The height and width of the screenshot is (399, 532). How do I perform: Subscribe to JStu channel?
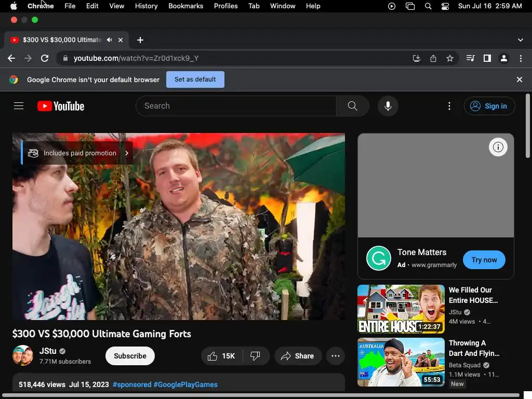coord(130,356)
